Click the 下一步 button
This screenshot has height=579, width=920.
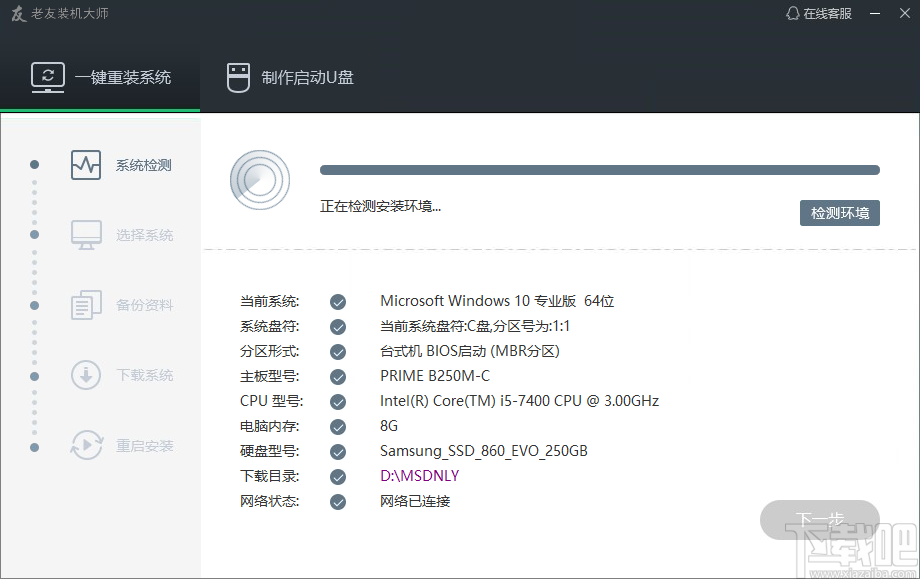tap(819, 520)
